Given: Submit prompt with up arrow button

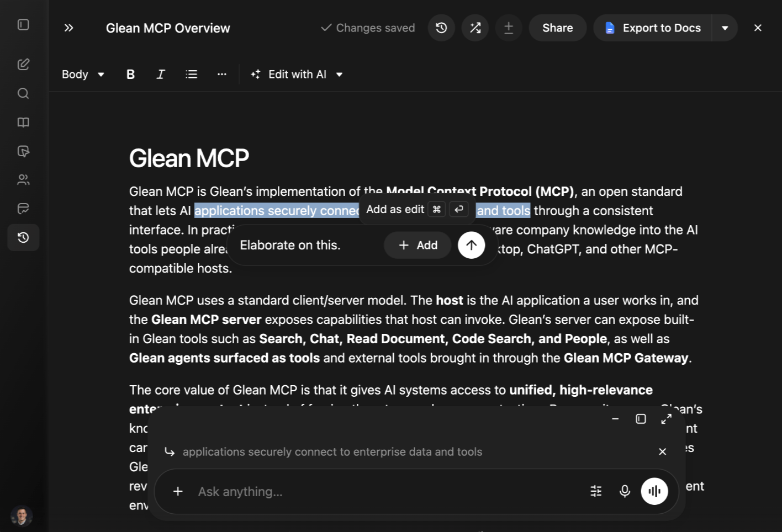Looking at the screenshot, I should [x=471, y=245].
